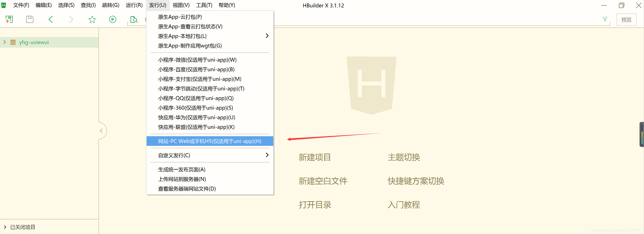Open the 运行(R) menu
The width and height of the screenshot is (644, 234).
pyautogui.click(x=134, y=5)
